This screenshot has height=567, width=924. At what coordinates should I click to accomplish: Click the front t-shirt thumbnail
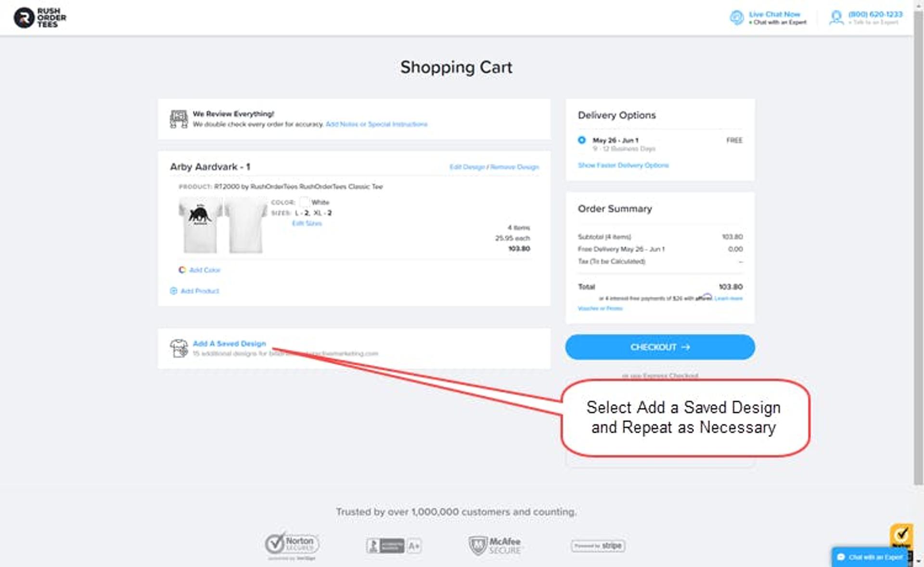200,224
